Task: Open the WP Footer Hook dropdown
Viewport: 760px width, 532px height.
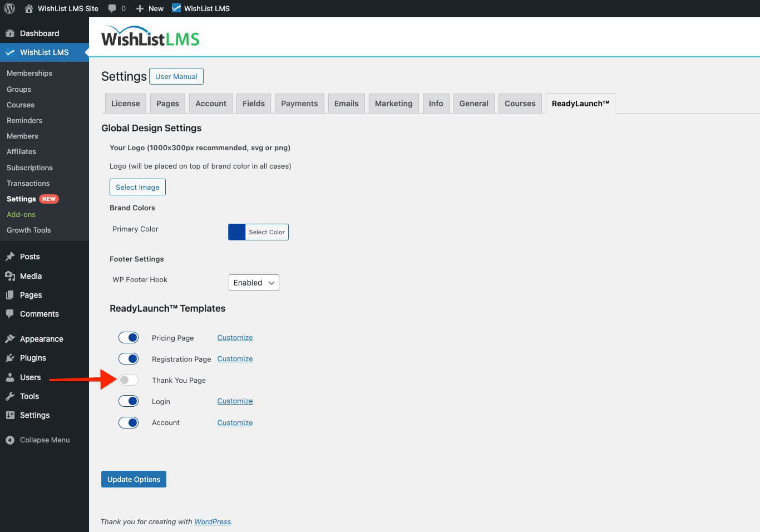Action: [253, 282]
